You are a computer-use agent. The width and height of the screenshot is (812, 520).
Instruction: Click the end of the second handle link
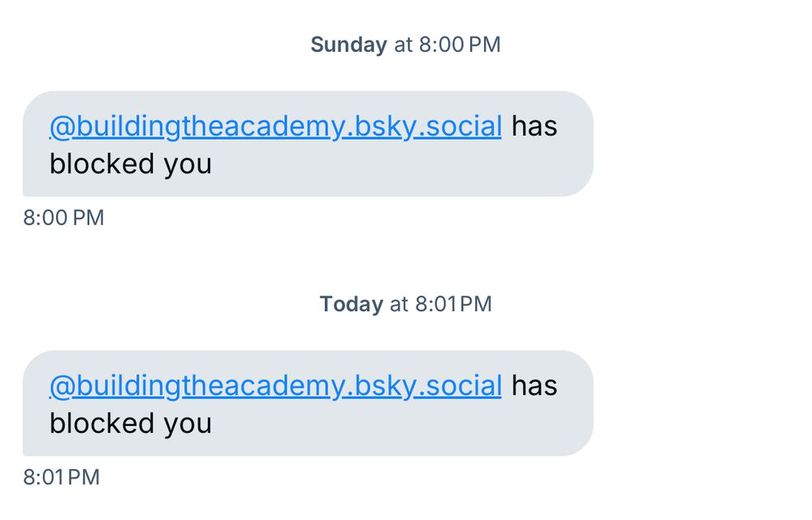[x=495, y=386]
